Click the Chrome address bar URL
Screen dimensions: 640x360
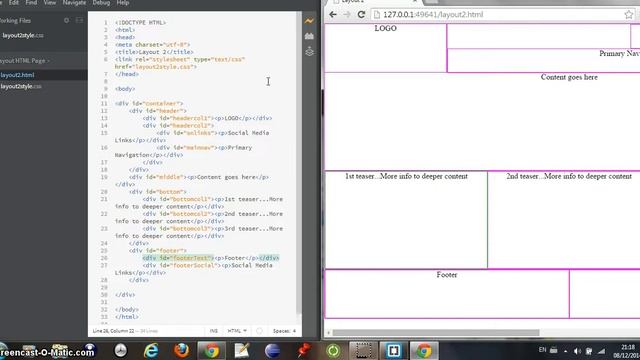[x=433, y=15]
